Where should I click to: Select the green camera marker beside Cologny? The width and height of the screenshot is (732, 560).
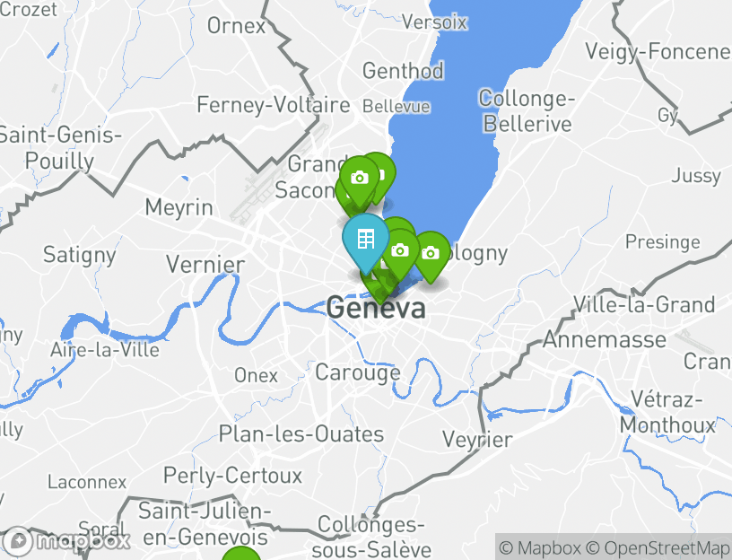pos(431,254)
